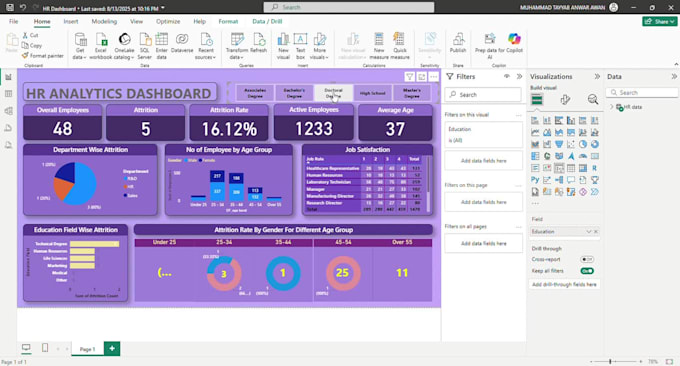680x366 pixels.
Task: Pick the R script visual icon
Action: pos(594,168)
